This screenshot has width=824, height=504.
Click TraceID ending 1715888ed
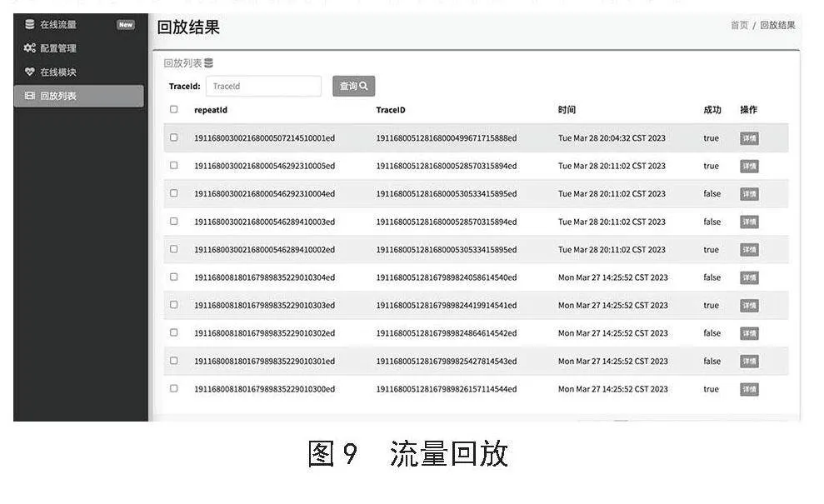pos(446,138)
